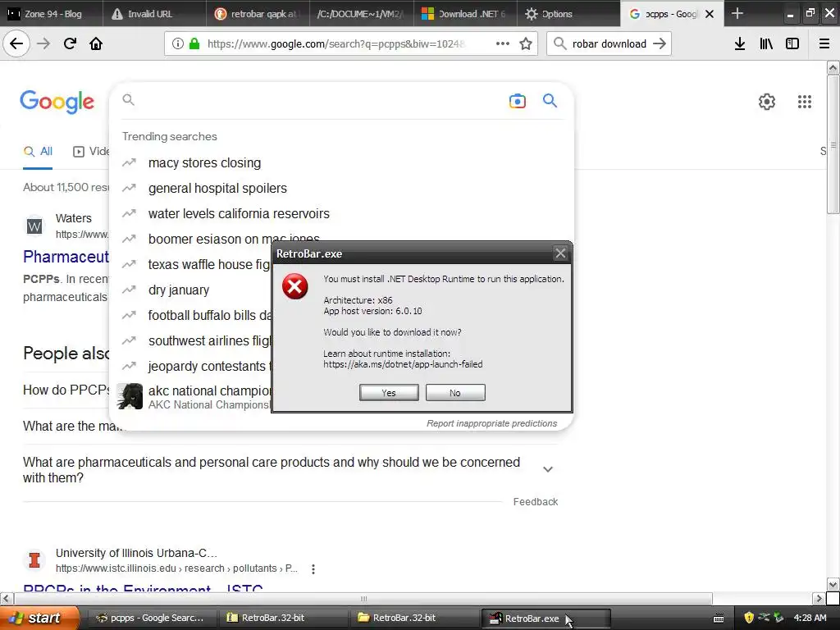This screenshot has height=630, width=840.
Task: Open the library bookshelf icon
Action: (x=766, y=44)
